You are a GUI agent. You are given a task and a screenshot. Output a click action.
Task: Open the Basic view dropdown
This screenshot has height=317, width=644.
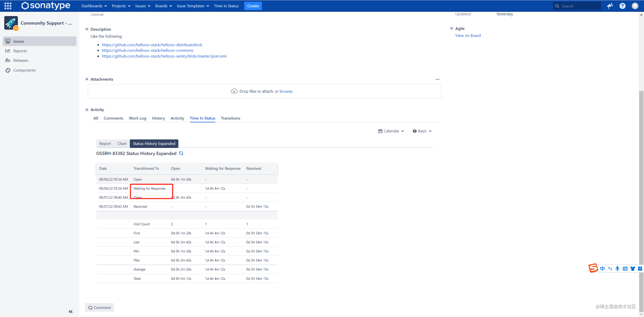(422, 131)
